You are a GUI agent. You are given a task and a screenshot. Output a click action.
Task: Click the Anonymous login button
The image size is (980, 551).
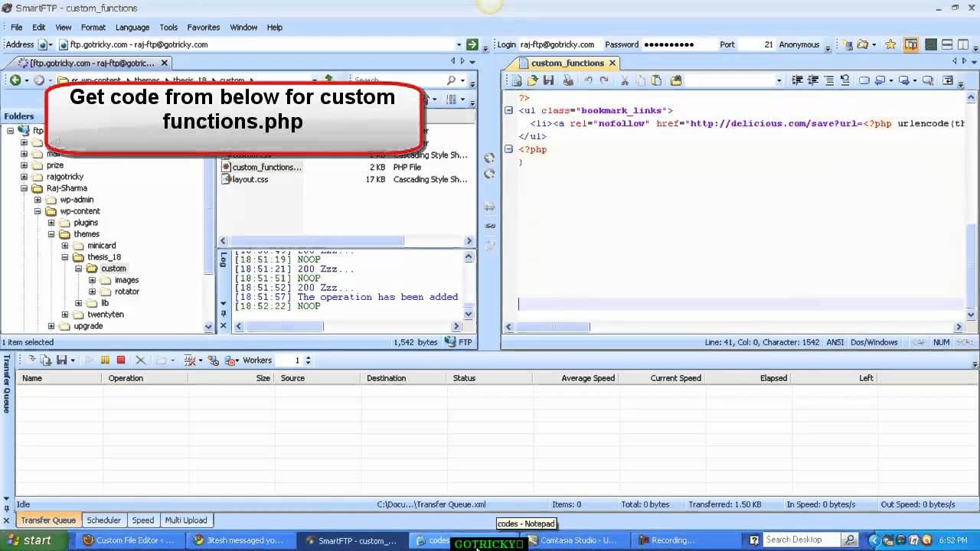tap(799, 44)
